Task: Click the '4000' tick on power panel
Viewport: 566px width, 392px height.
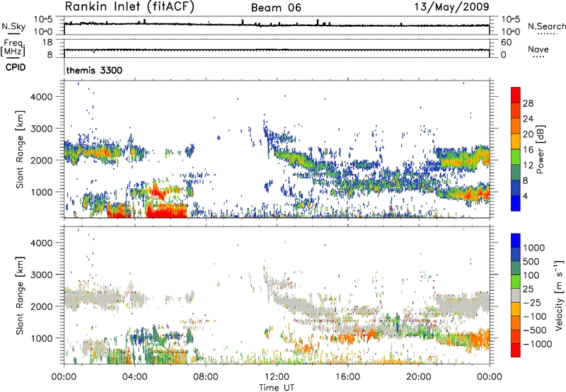Action: (x=42, y=97)
